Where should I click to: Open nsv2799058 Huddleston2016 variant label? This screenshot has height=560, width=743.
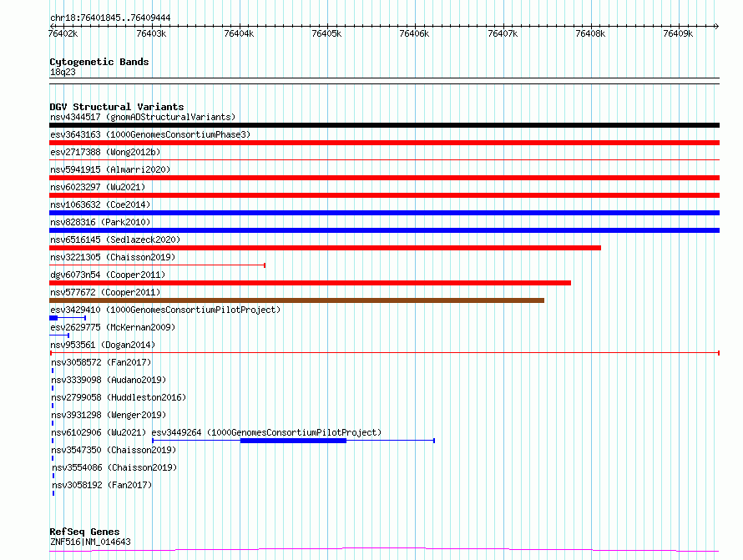119,397
